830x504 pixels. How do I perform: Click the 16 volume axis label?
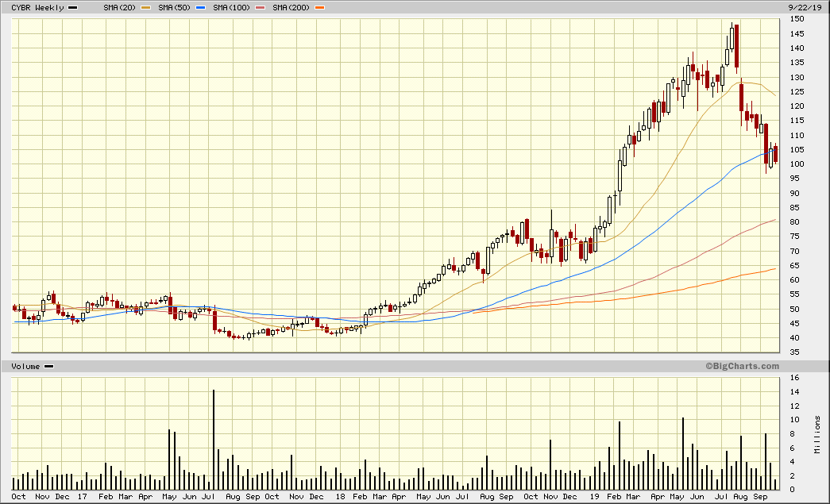point(794,378)
